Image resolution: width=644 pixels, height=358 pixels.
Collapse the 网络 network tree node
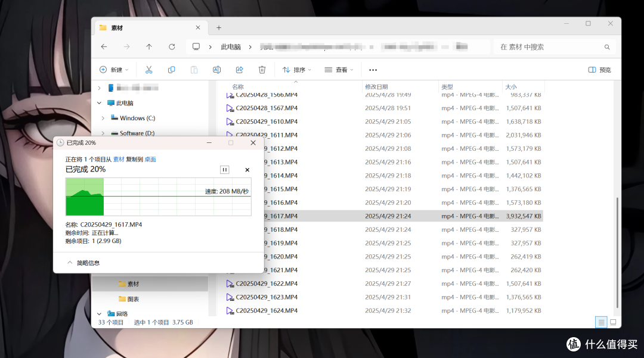click(x=100, y=314)
